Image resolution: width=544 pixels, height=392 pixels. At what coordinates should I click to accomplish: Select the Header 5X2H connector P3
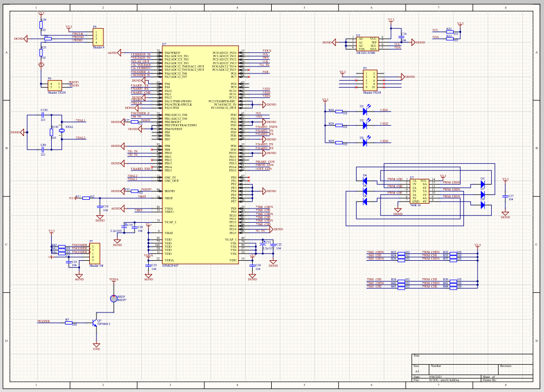(370, 81)
